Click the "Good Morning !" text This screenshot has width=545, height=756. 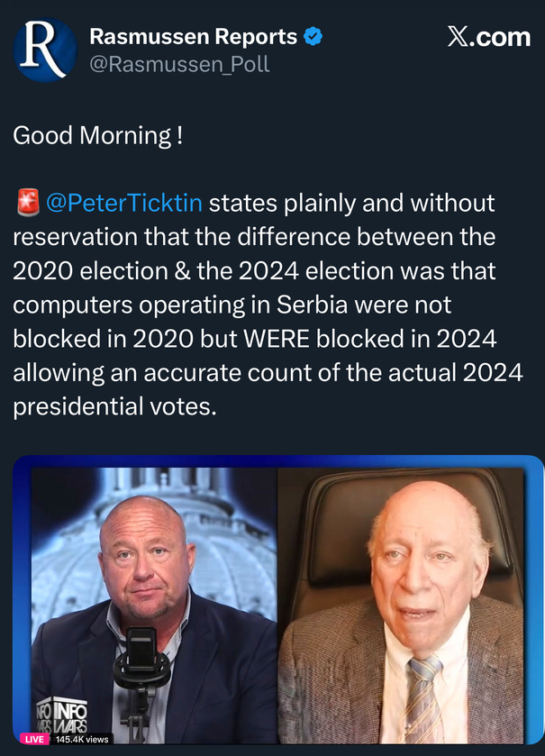click(98, 135)
